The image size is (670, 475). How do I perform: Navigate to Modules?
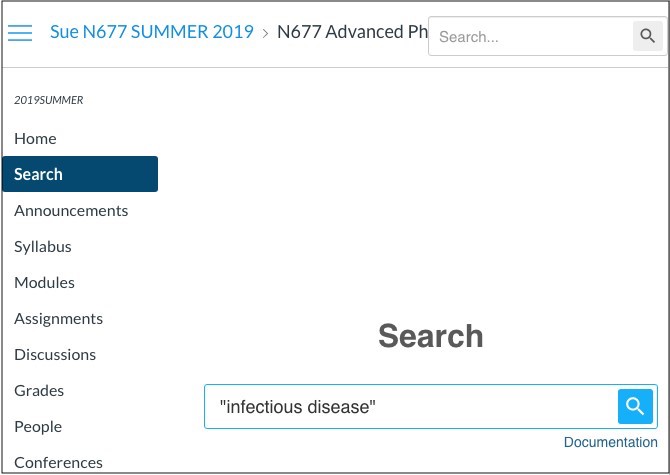click(44, 282)
